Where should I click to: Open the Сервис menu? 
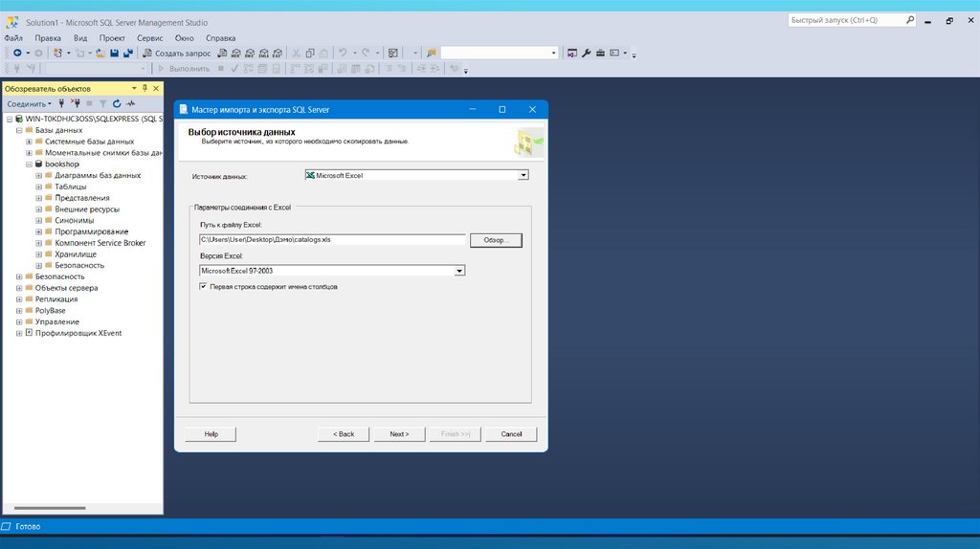tap(149, 38)
